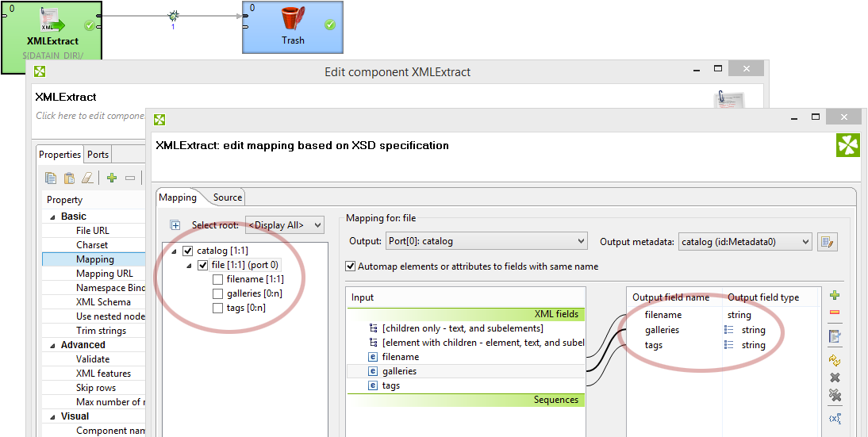Click the debug bug icon on edge
The height and width of the screenshot is (437, 868).
pos(173,16)
